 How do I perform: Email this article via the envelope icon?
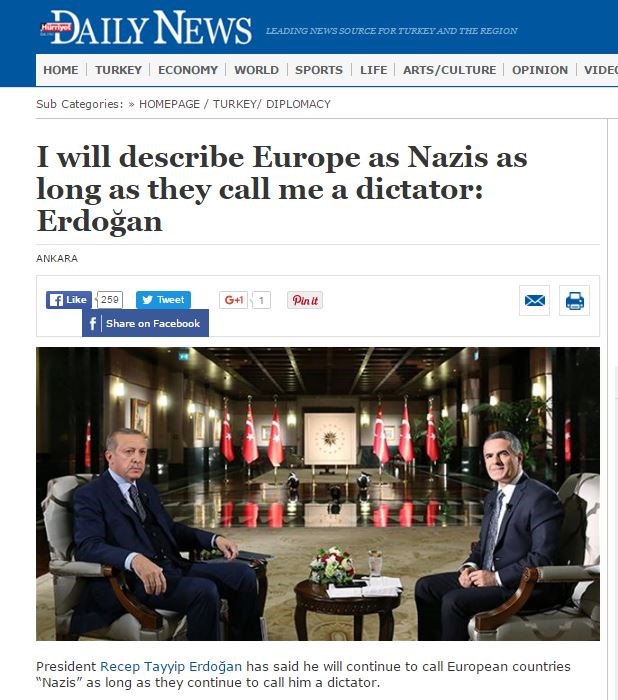pyautogui.click(x=534, y=300)
